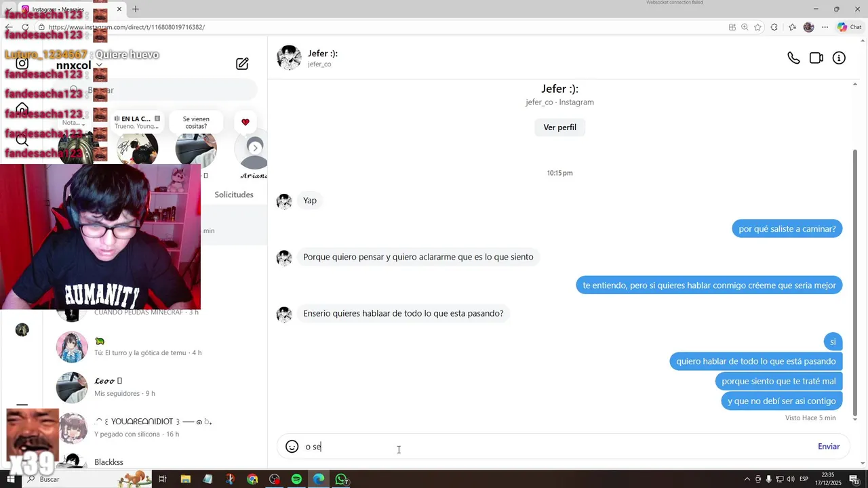Open conversation information icon
The width and height of the screenshot is (868, 488).
tap(839, 58)
